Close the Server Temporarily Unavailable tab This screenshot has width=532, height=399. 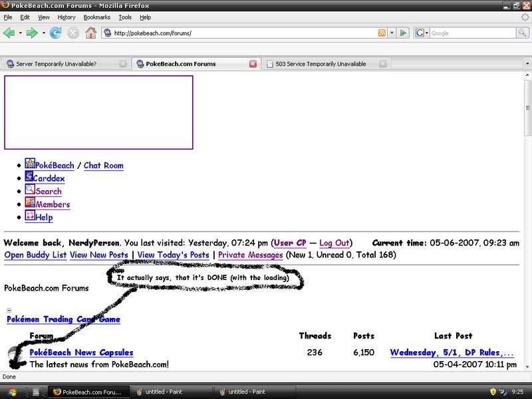[x=123, y=64]
